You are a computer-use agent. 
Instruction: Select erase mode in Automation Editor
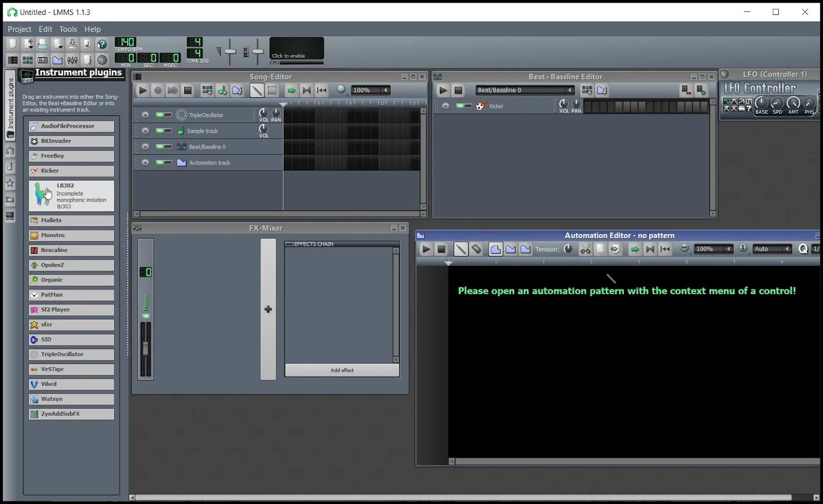point(476,249)
